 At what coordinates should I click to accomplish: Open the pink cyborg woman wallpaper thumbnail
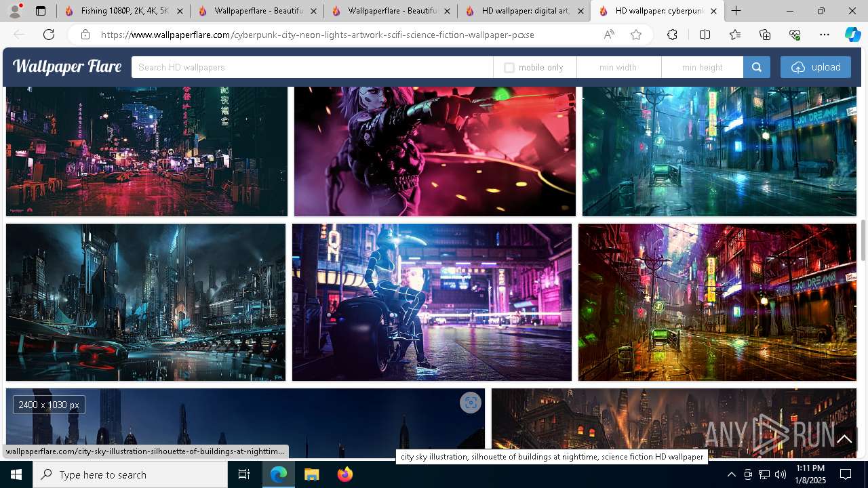[x=435, y=151]
